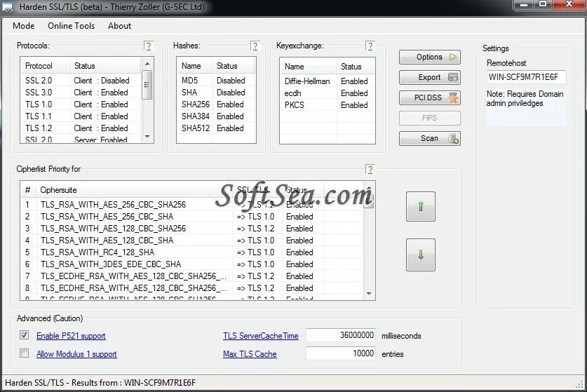This screenshot has width=587, height=392.
Task: Maximize the Harden SSL/TLS window
Action: (x=543, y=4)
